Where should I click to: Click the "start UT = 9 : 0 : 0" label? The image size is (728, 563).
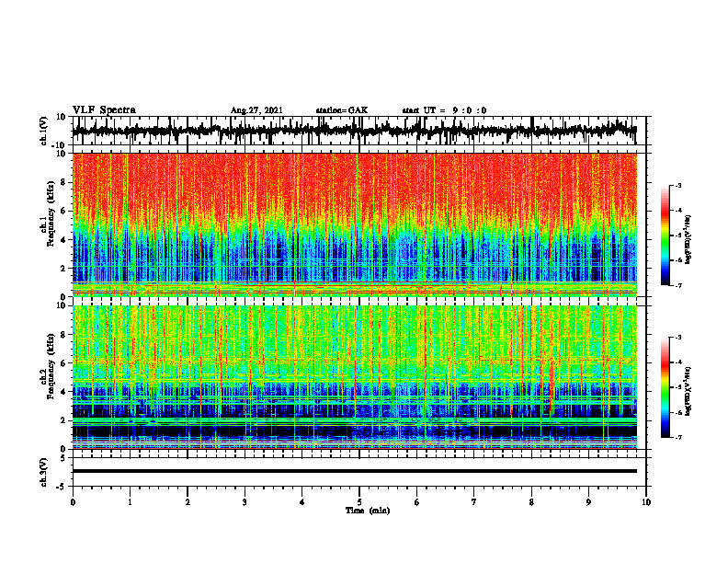444,110
